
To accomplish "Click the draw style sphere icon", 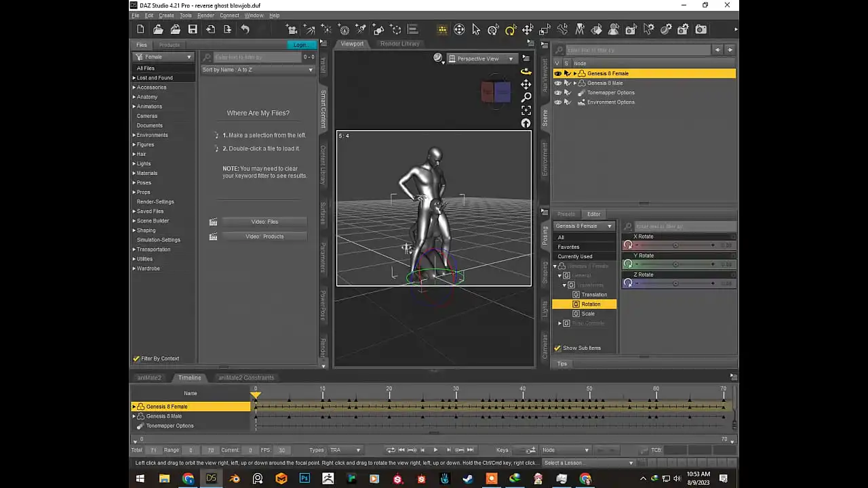I will [438, 58].
